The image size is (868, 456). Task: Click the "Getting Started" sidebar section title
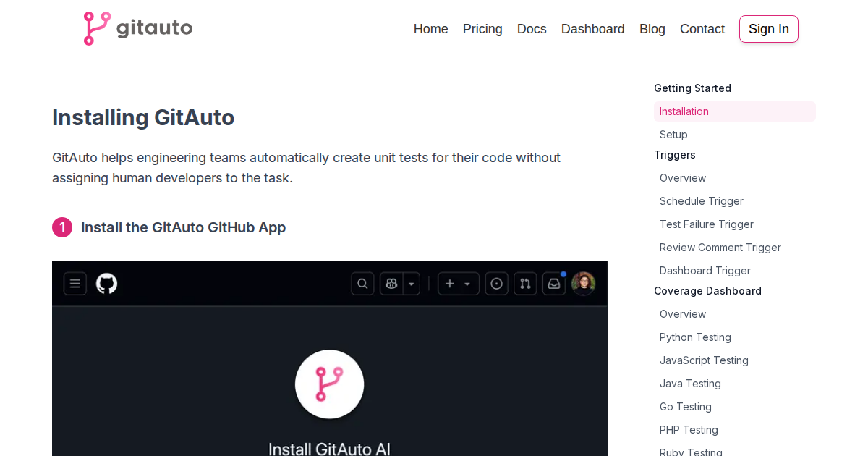tap(692, 88)
